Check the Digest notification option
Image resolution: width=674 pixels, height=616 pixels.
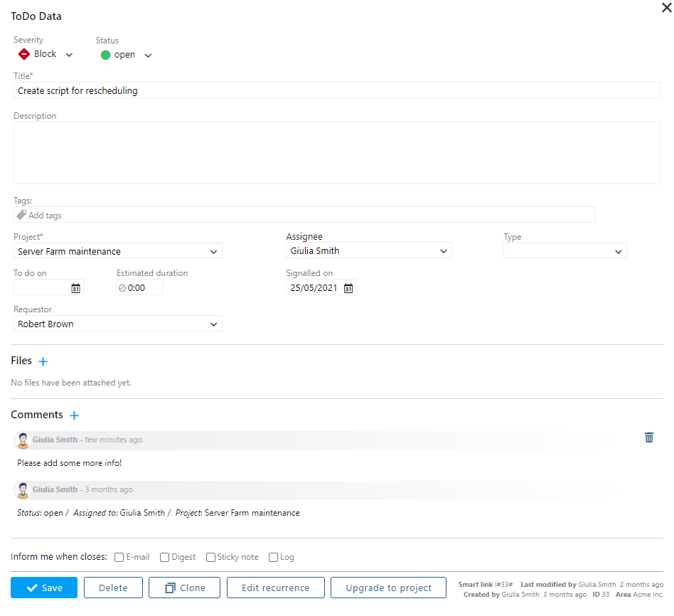pyautogui.click(x=165, y=558)
